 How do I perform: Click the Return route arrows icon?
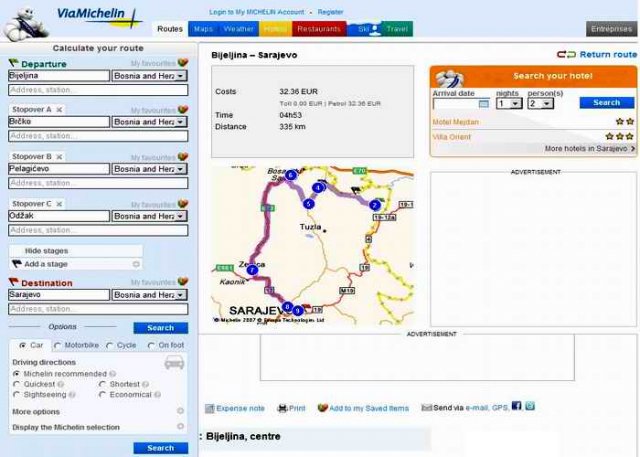(566, 55)
